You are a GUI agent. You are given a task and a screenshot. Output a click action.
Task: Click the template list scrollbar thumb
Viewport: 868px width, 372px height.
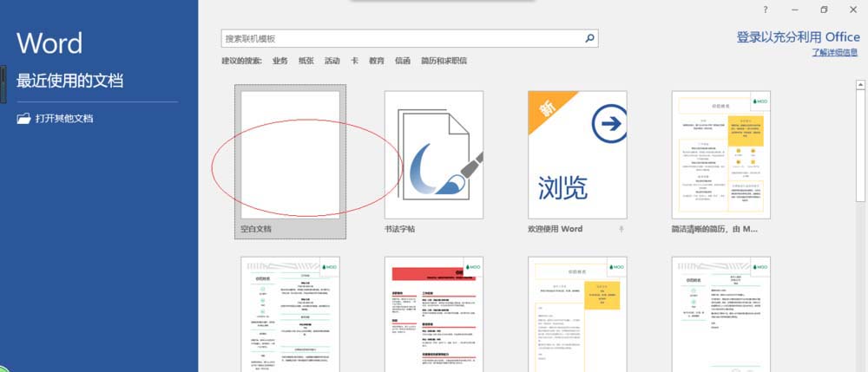tap(861, 146)
